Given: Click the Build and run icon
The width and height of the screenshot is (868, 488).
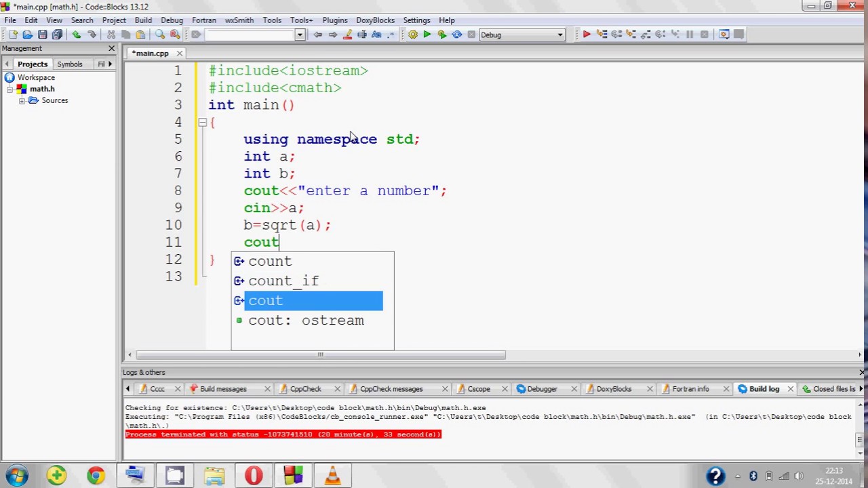Looking at the screenshot, I should (x=442, y=35).
